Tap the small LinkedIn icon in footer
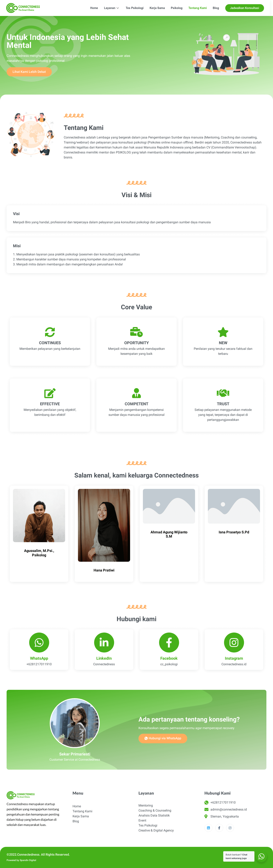Screen dimensions: 273x868 208,828
